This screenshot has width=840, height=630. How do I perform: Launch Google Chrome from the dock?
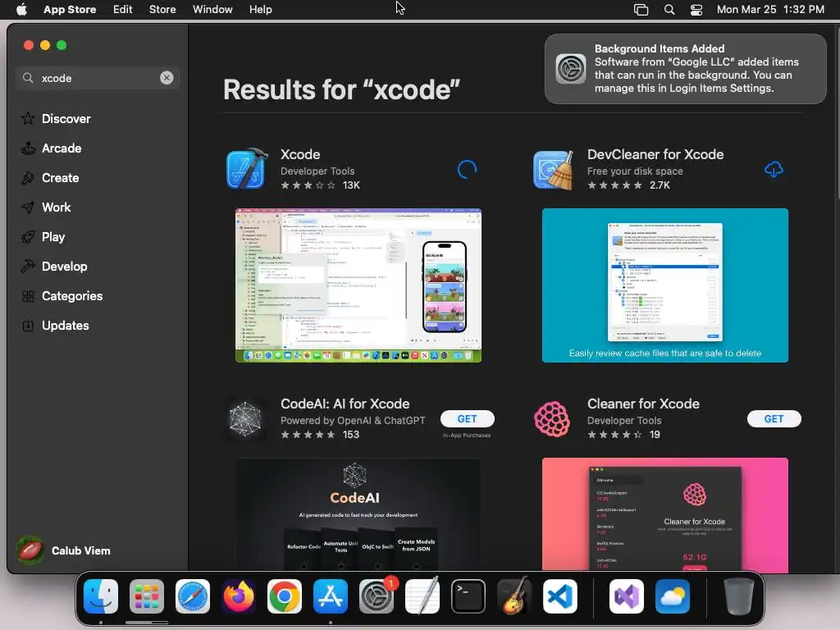pyautogui.click(x=285, y=596)
